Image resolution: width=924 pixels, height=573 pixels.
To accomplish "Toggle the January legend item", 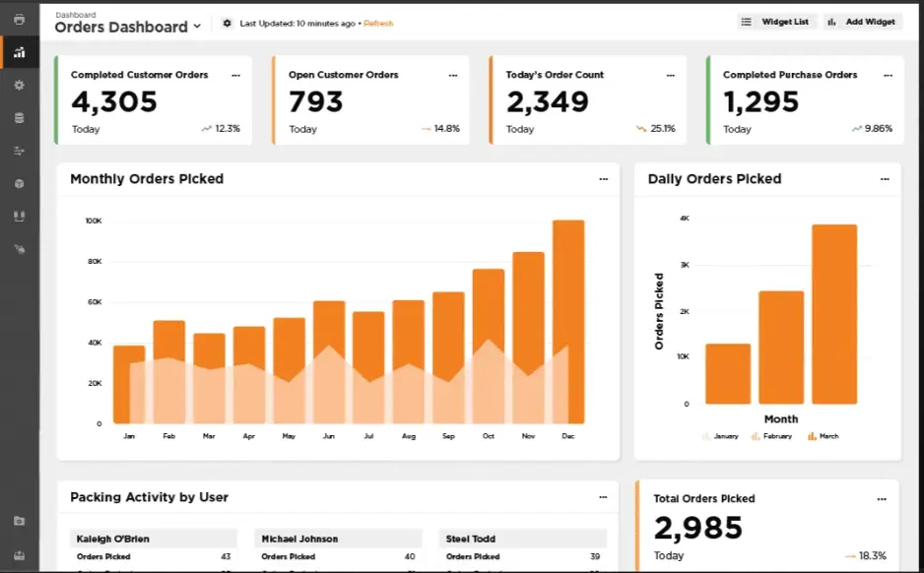I will tap(720, 436).
